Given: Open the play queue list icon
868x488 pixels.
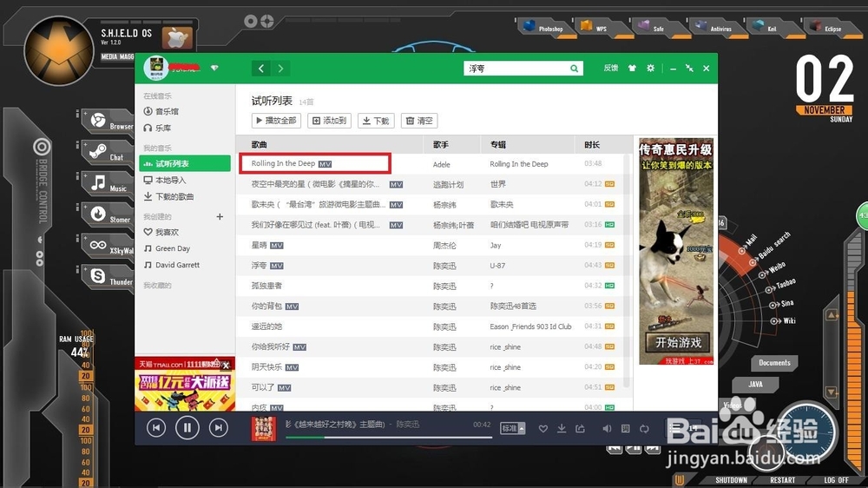Looking at the screenshot, I should (675, 427).
